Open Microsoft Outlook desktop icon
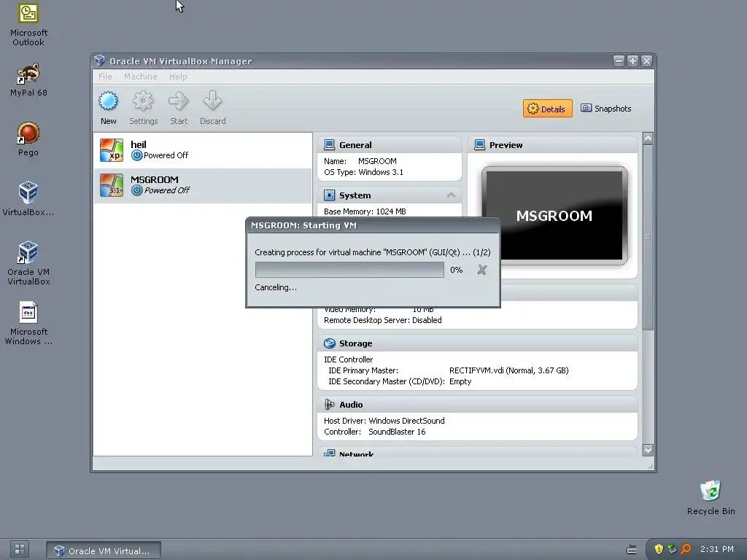 tap(28, 24)
